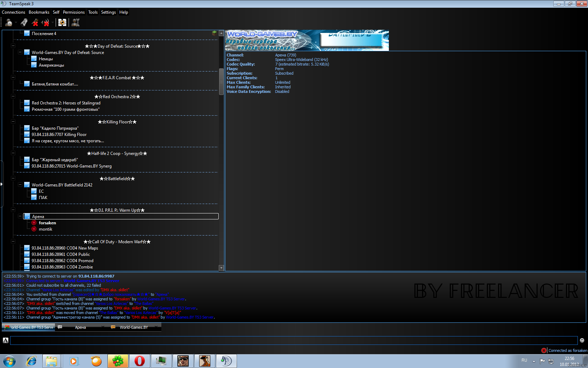Switch to the Арена chat tab
This screenshot has height=368, width=588.
click(80, 327)
